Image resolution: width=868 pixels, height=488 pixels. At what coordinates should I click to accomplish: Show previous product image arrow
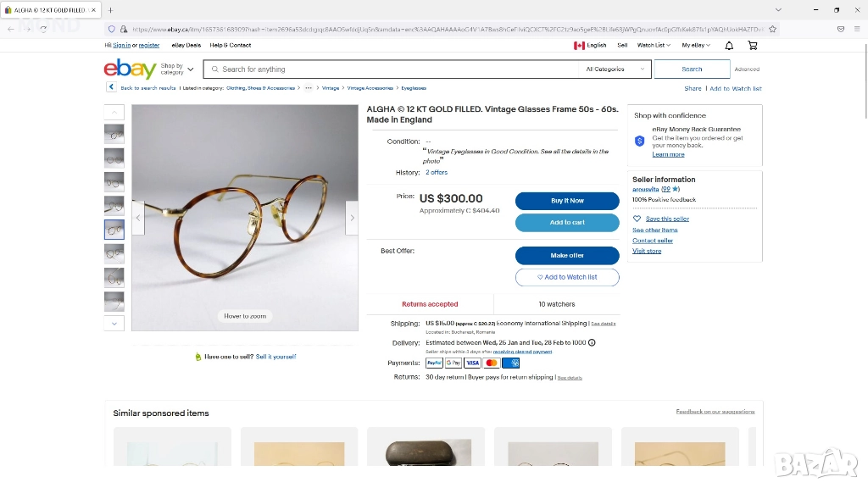(x=138, y=218)
